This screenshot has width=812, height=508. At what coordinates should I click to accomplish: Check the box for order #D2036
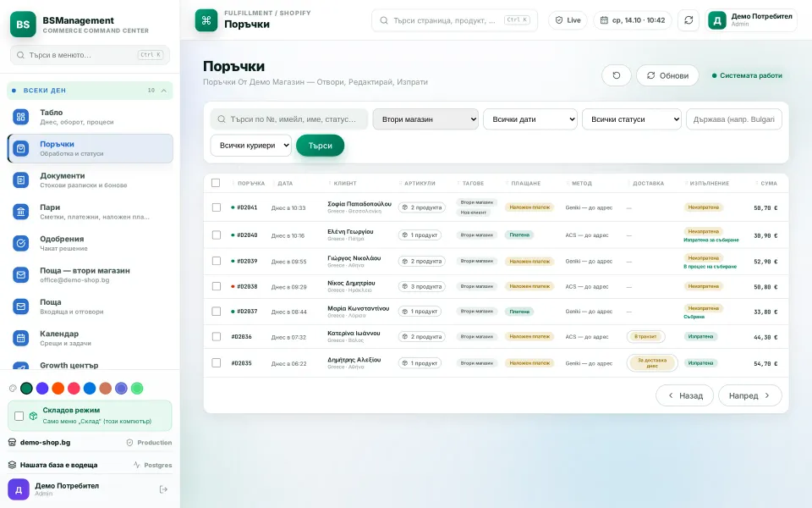point(217,336)
